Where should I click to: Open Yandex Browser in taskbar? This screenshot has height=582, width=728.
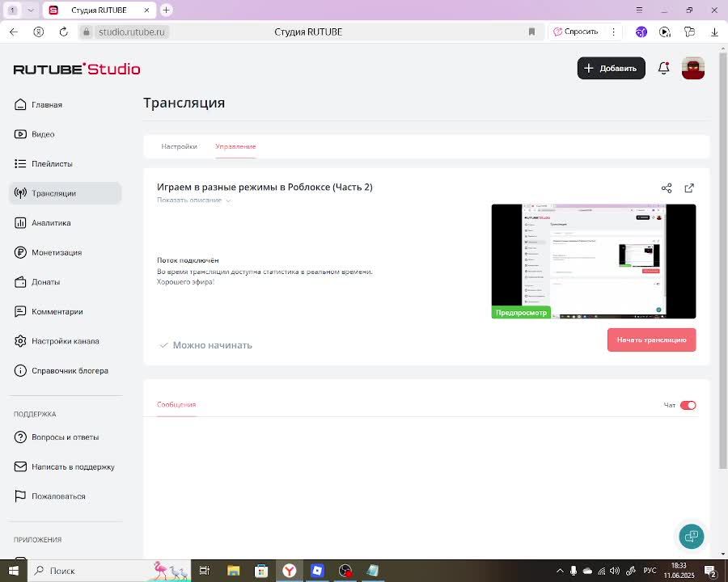pyautogui.click(x=290, y=571)
